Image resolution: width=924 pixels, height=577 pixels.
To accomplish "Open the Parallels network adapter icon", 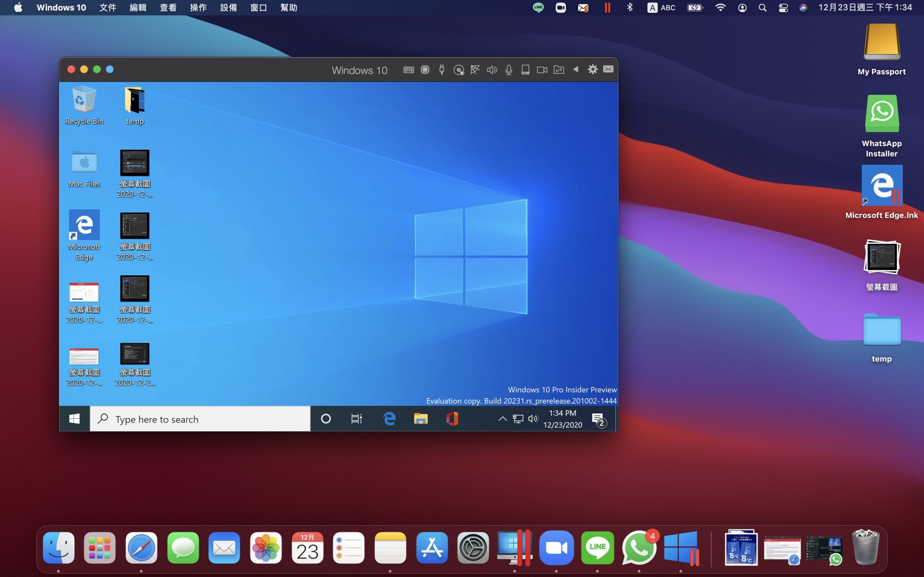I will [x=475, y=70].
